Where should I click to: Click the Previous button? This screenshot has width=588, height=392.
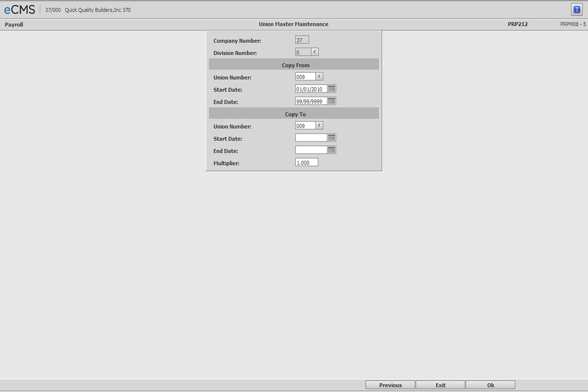(x=390, y=385)
